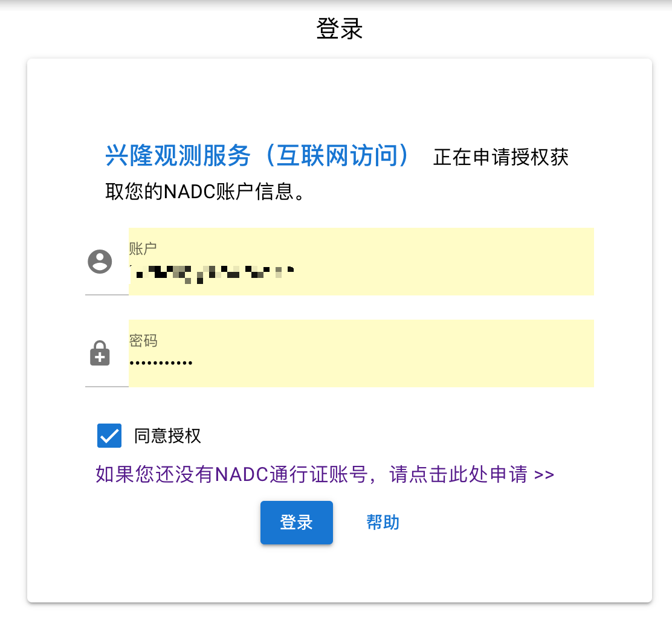The image size is (672, 632).
Task: Click the 取您的NADC账户信息 text line
Action: pyautogui.click(x=204, y=192)
